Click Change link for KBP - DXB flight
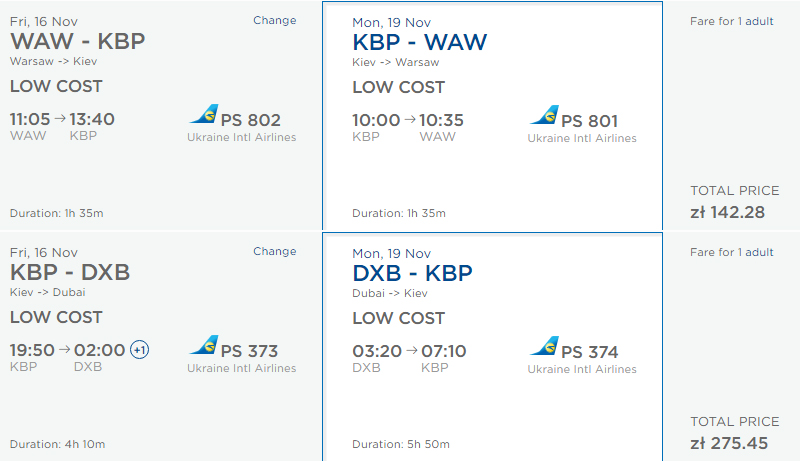Viewport: 800px width, 461px height. pos(274,251)
